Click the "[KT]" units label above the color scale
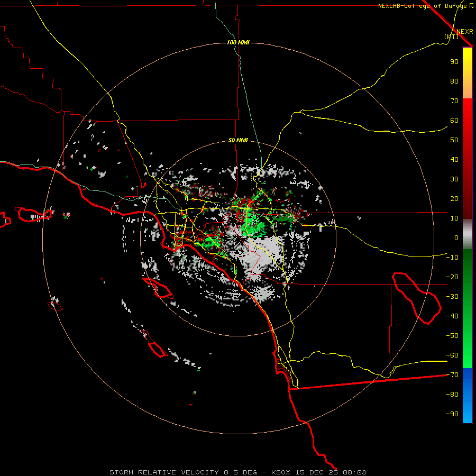This screenshot has width=476, height=476. click(451, 36)
